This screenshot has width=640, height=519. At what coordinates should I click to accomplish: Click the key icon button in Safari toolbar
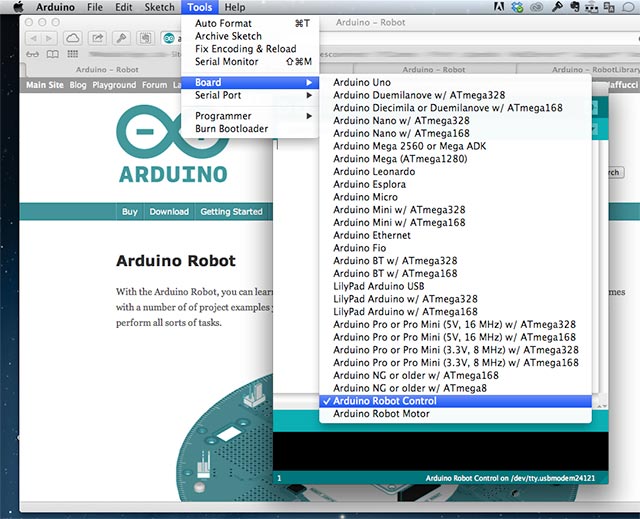[x=121, y=38]
